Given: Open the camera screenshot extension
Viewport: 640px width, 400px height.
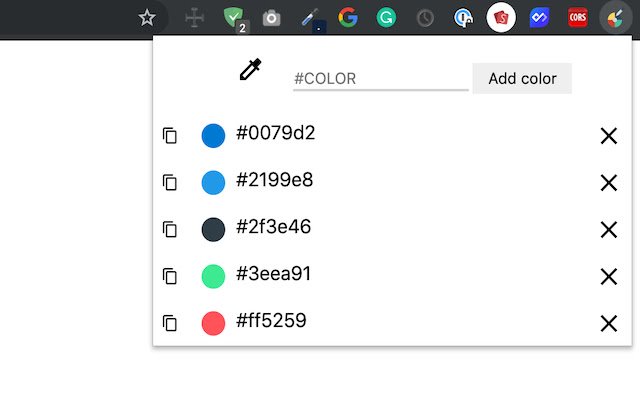Looking at the screenshot, I should pyautogui.click(x=271, y=18).
